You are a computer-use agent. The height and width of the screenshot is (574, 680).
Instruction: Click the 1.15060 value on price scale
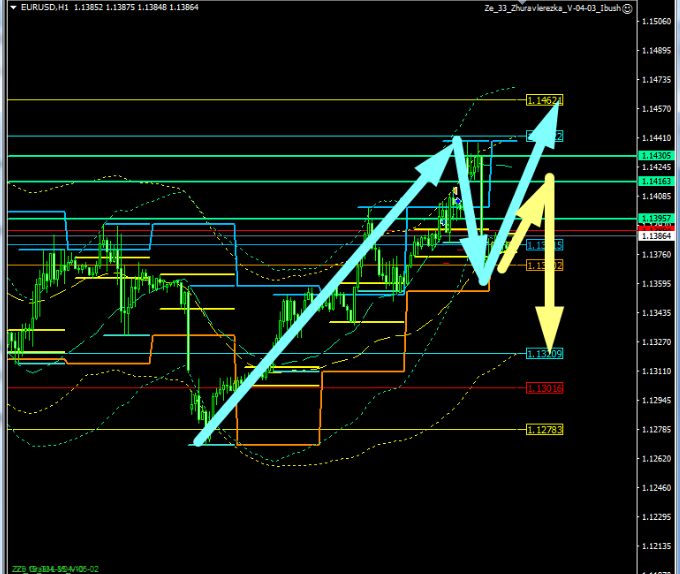(658, 21)
